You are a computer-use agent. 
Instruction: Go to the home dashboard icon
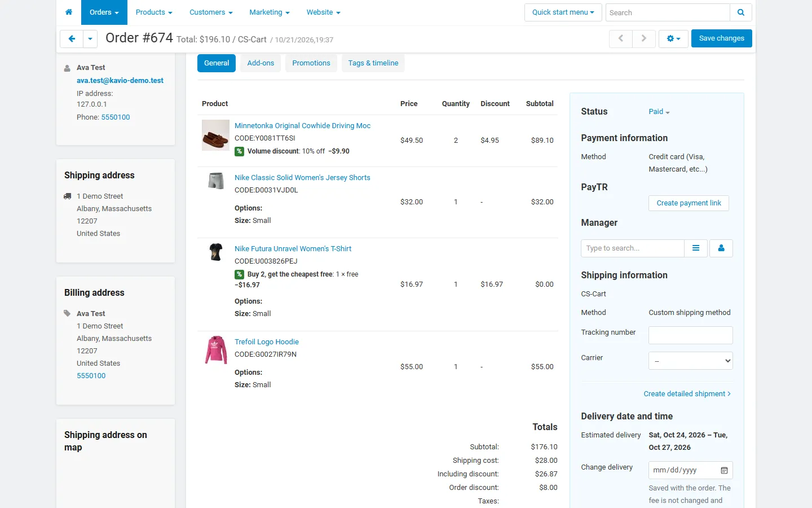[x=69, y=12]
